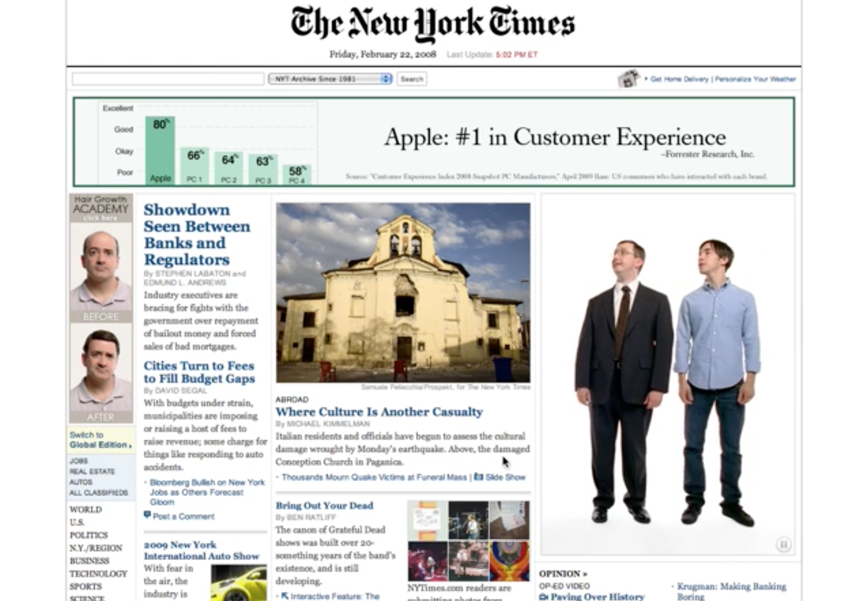
Task: Click the Search button
Action: click(411, 79)
